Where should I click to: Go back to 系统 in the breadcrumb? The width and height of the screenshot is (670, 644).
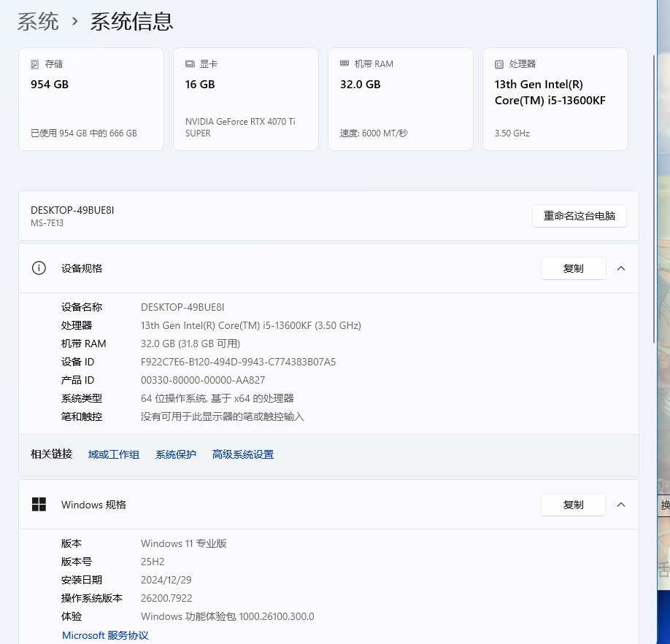[x=38, y=22]
